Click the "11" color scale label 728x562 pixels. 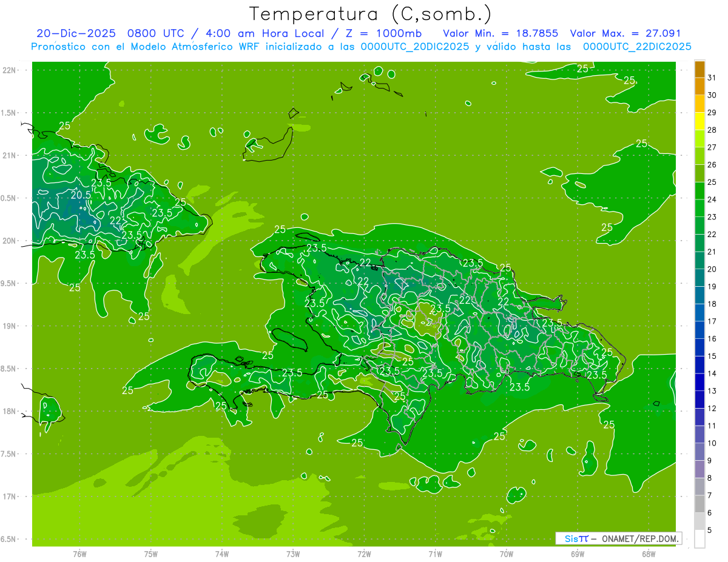click(712, 426)
